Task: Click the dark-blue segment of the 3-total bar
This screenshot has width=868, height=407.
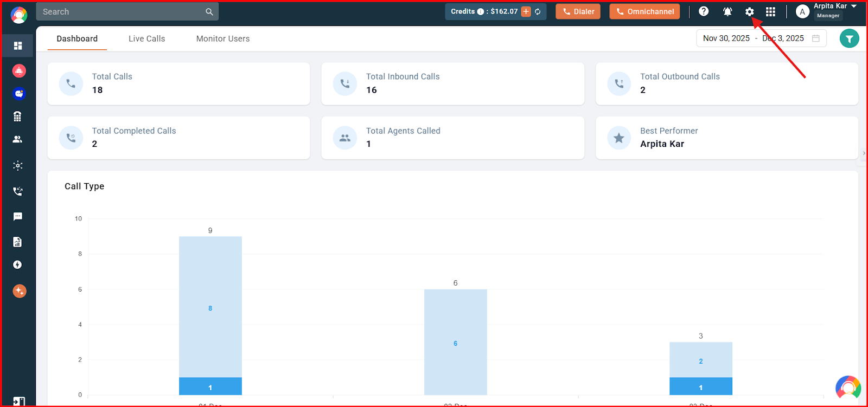Action: tap(701, 386)
